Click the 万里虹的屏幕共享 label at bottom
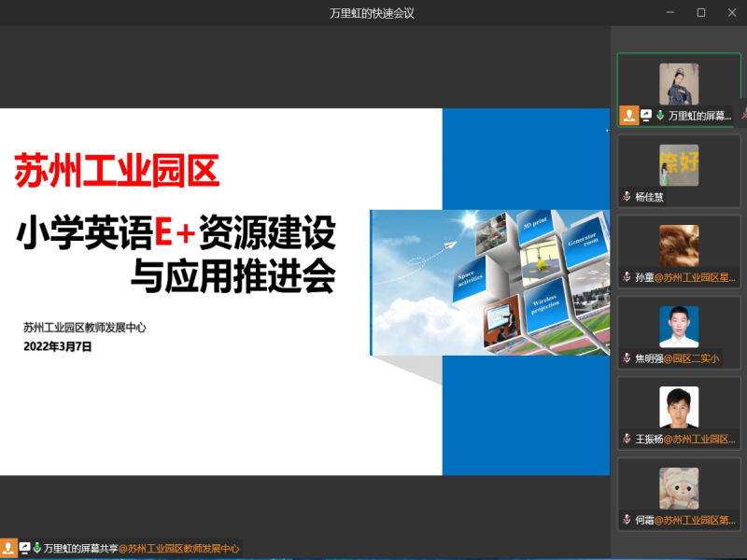The height and width of the screenshot is (560, 747). coord(80,549)
